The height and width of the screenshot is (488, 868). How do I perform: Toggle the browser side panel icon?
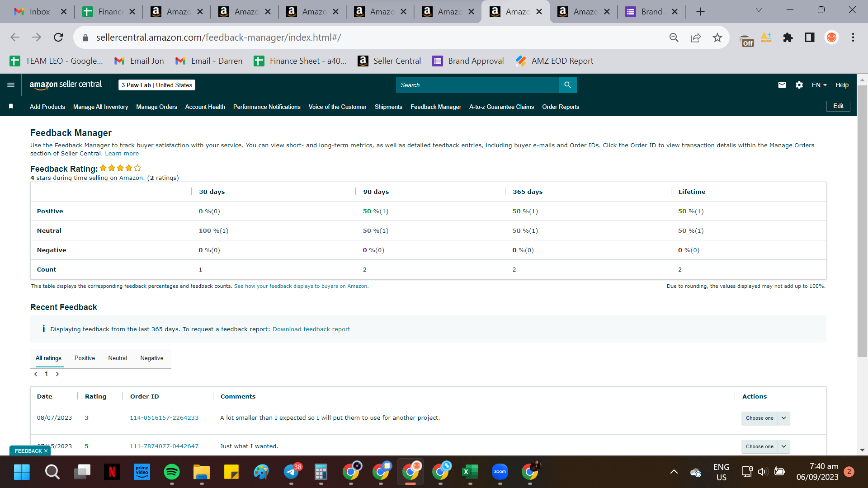pyautogui.click(x=810, y=38)
